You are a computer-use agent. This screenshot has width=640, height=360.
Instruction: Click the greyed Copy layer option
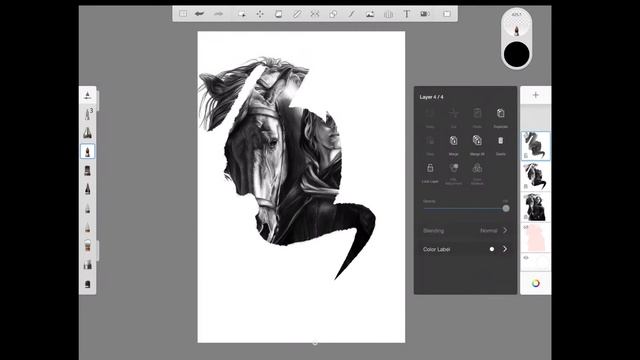pos(430,118)
